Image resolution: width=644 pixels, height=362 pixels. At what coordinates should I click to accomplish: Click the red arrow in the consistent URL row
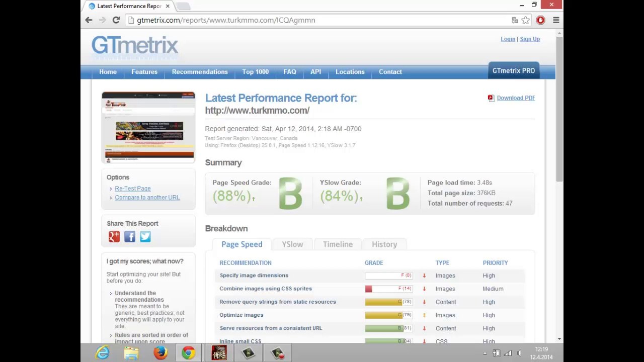pyautogui.click(x=424, y=328)
